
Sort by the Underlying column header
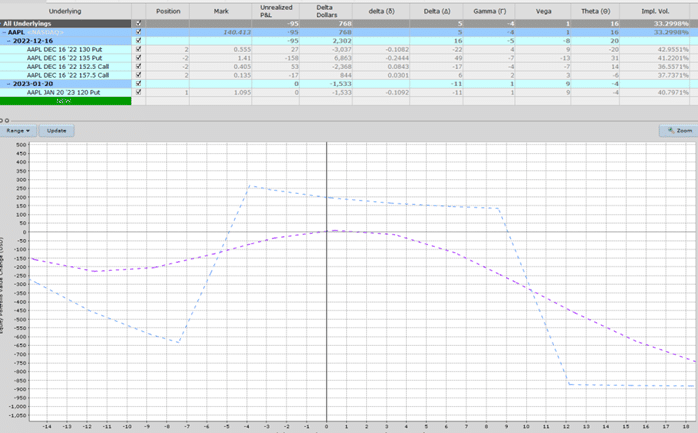point(65,11)
